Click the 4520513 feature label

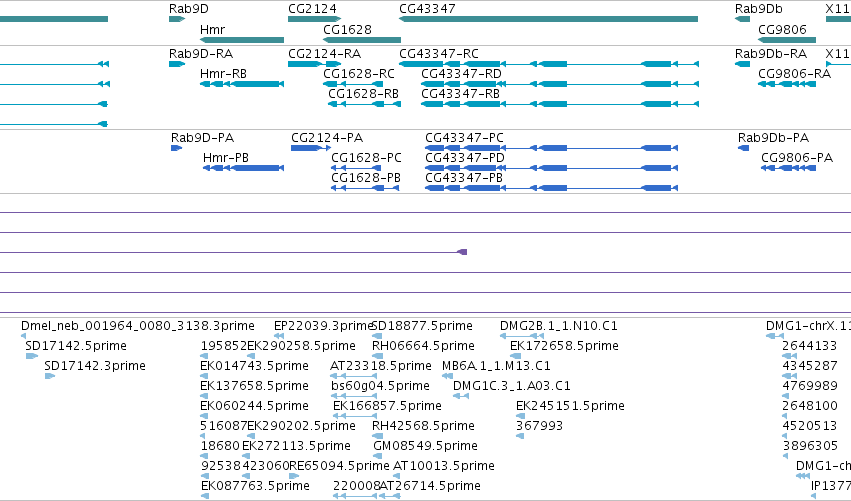coord(810,426)
